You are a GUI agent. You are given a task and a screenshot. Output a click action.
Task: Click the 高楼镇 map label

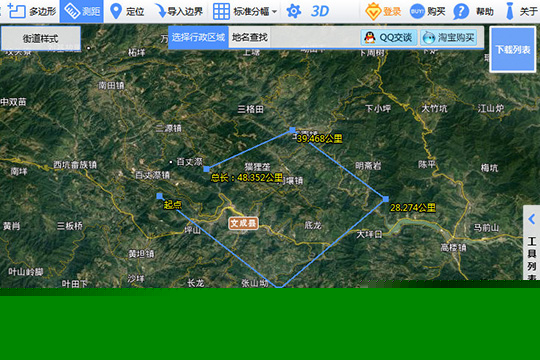(x=454, y=248)
